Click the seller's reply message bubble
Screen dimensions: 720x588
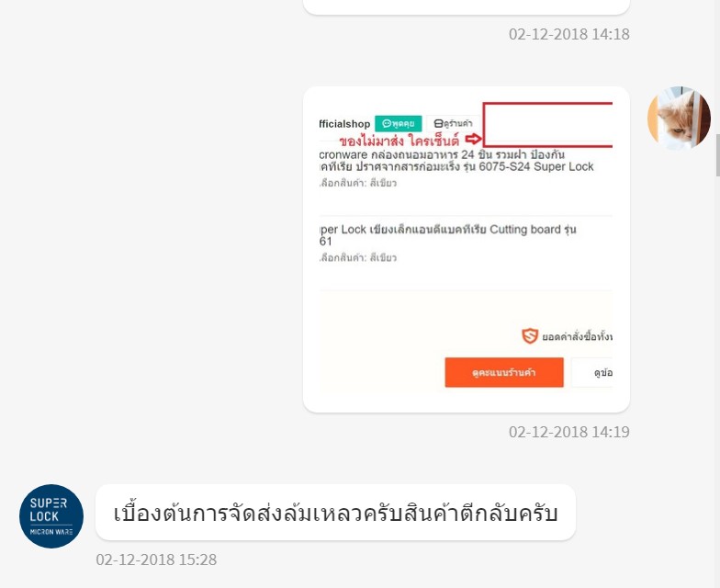[x=335, y=513]
